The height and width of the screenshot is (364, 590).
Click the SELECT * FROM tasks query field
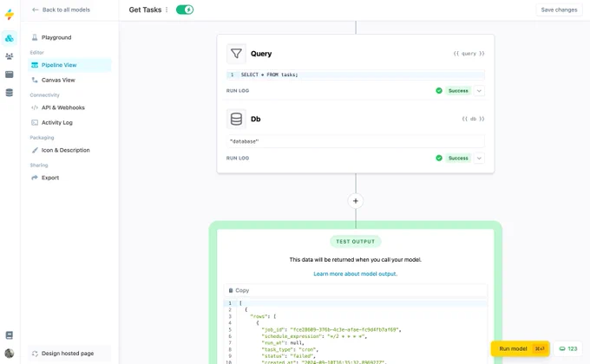(x=355, y=75)
